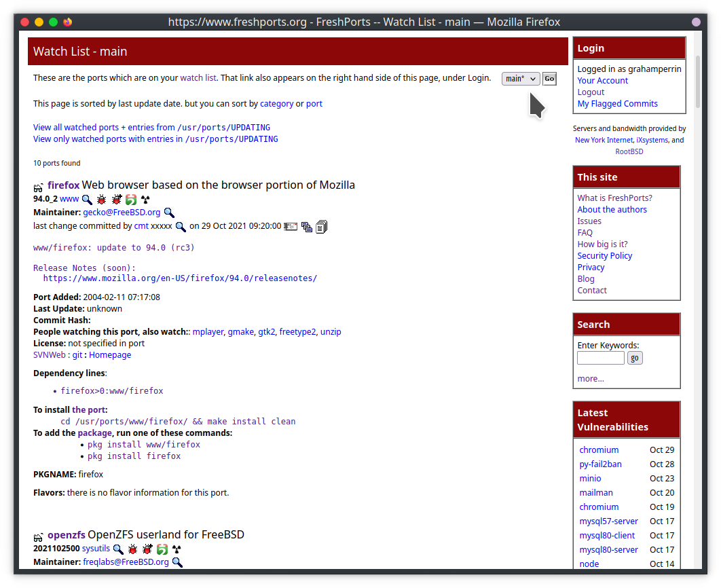Toggle the watch glasses icon for openzfs
The width and height of the screenshot is (721, 588).
[39, 536]
